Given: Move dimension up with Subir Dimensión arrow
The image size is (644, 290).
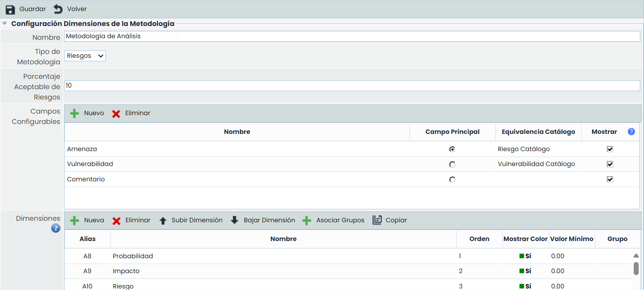Looking at the screenshot, I should point(163,220).
